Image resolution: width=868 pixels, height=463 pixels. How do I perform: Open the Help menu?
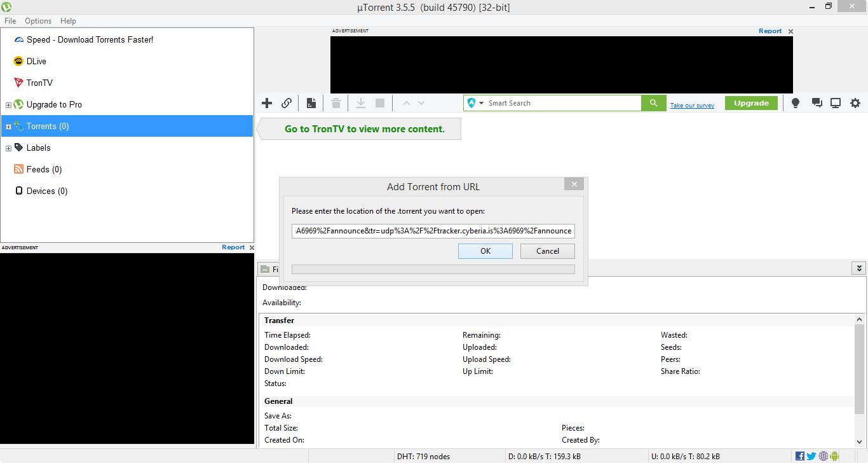[68, 20]
